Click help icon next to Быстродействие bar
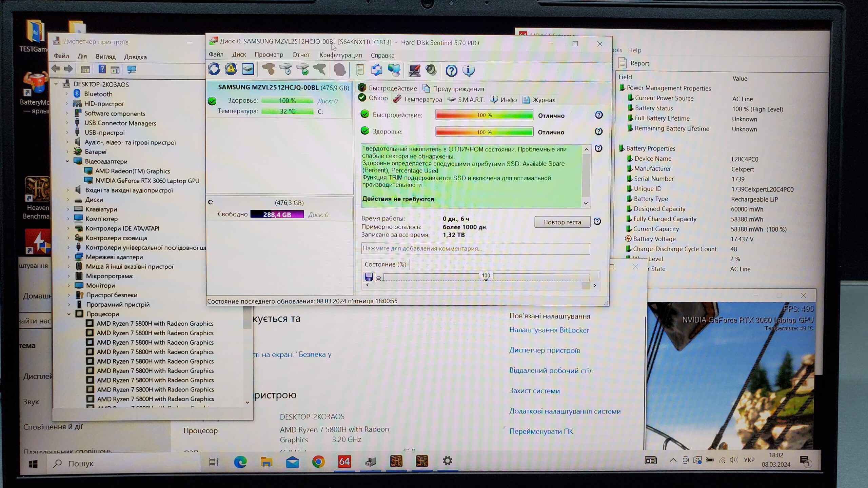This screenshot has height=488, width=868. coord(599,115)
